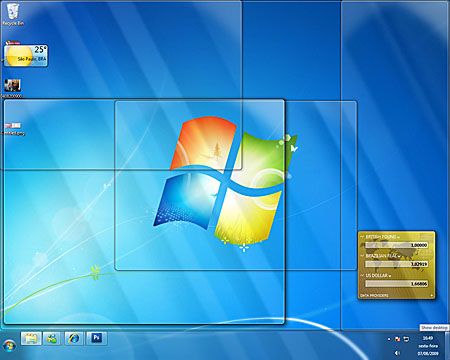
Task: Launch Internet Explorer from the taskbar
Action: (x=74, y=339)
